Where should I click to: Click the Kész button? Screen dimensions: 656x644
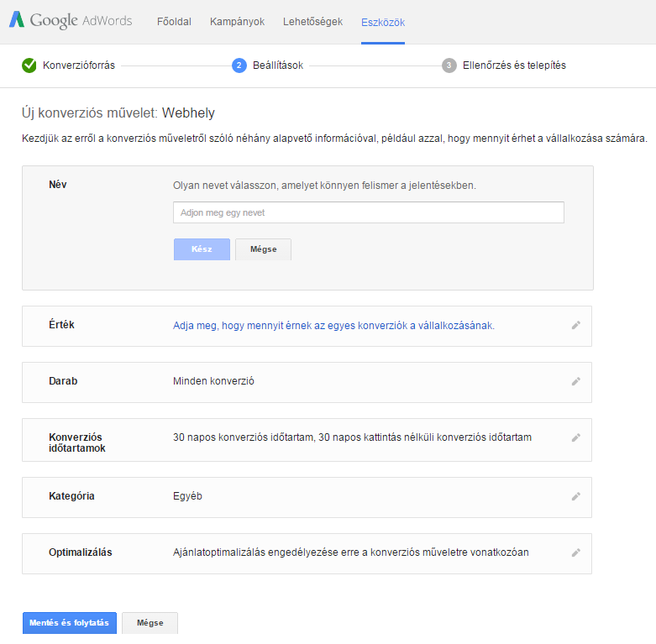click(202, 249)
